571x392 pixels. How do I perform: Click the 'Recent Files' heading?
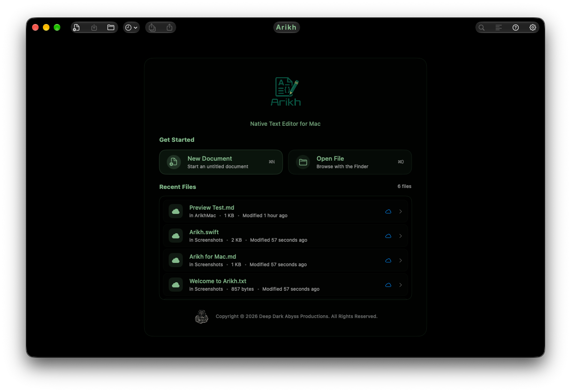click(178, 187)
